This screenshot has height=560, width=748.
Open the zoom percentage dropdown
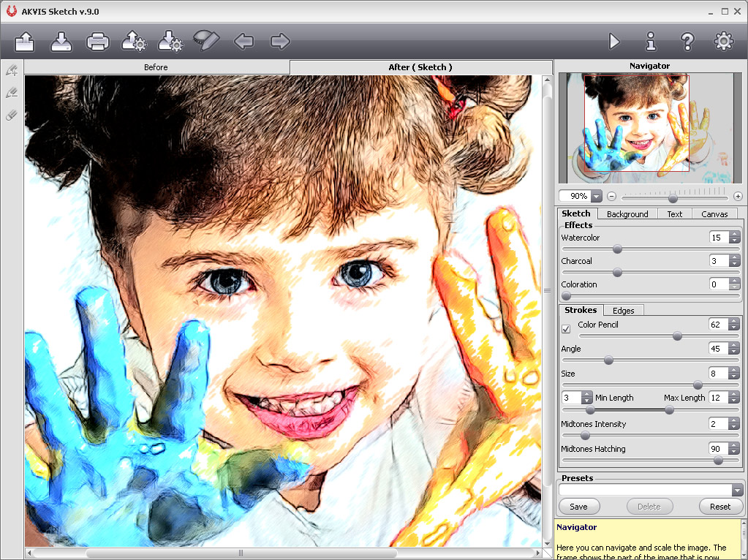[596, 197]
